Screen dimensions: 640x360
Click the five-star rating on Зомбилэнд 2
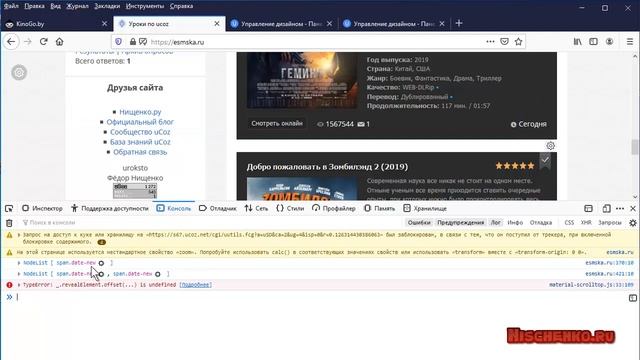pyautogui.click(x=515, y=166)
